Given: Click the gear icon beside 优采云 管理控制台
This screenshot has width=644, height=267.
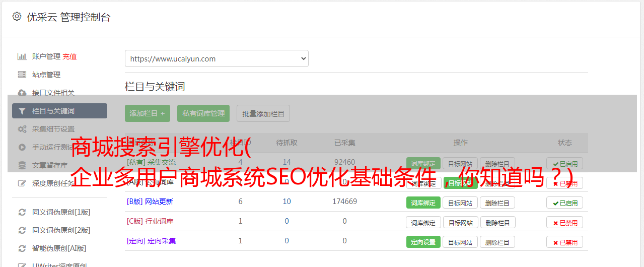Looking at the screenshot, I should tap(17, 17).
